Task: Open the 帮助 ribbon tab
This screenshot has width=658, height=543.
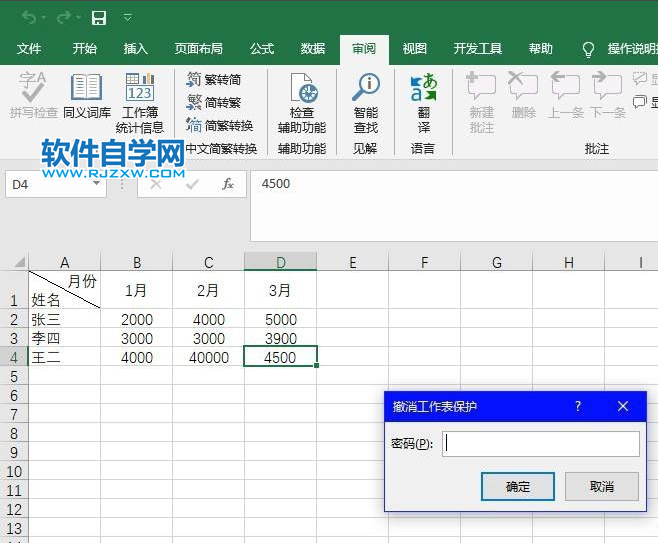Action: (x=540, y=49)
